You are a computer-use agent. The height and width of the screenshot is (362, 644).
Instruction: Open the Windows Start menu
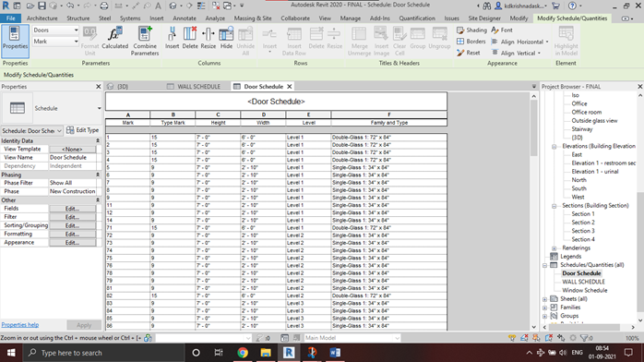[x=11, y=353]
